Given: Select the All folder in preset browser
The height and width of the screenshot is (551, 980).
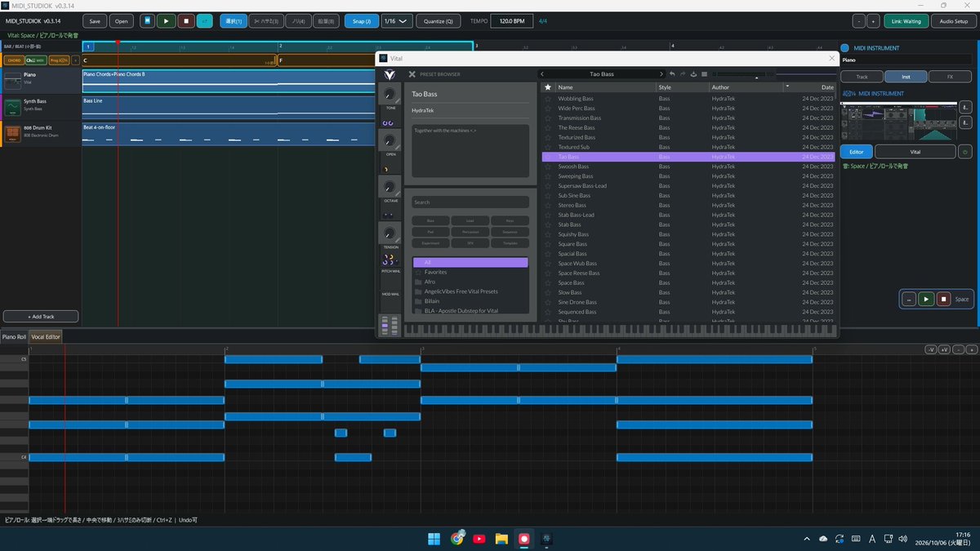Looking at the screenshot, I should [x=470, y=262].
